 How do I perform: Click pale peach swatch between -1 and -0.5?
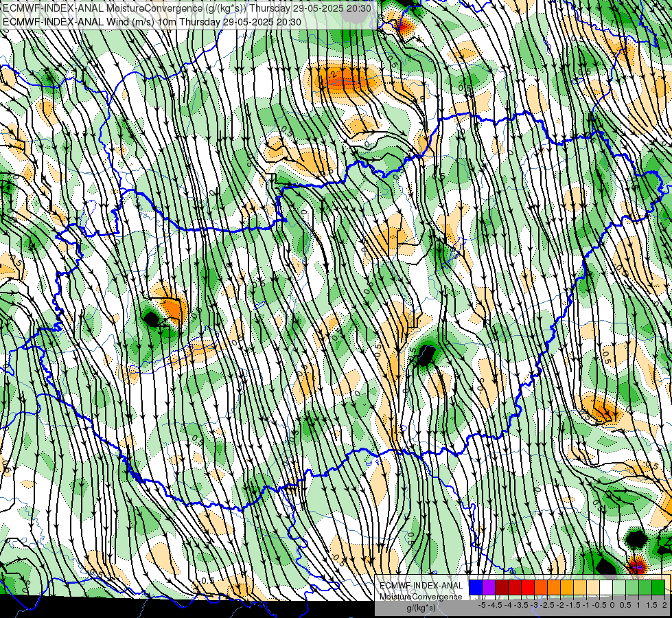pyautogui.click(x=593, y=588)
